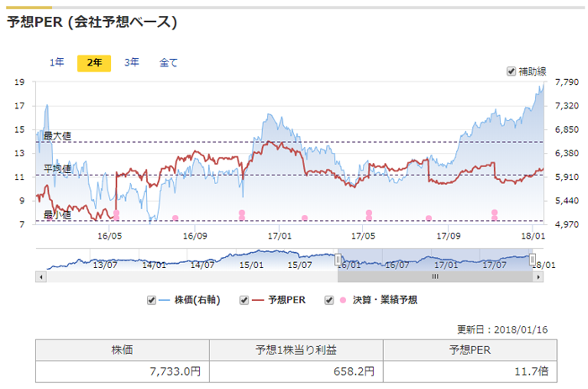Switch to the 3年 range tab

(132, 62)
